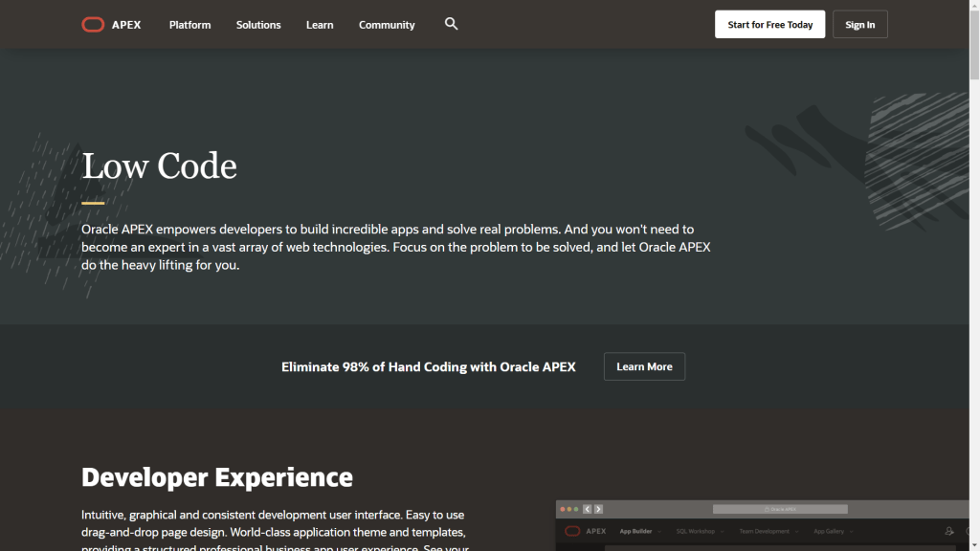Click Learn More about eliminating hand coding
The image size is (980, 551).
point(644,366)
